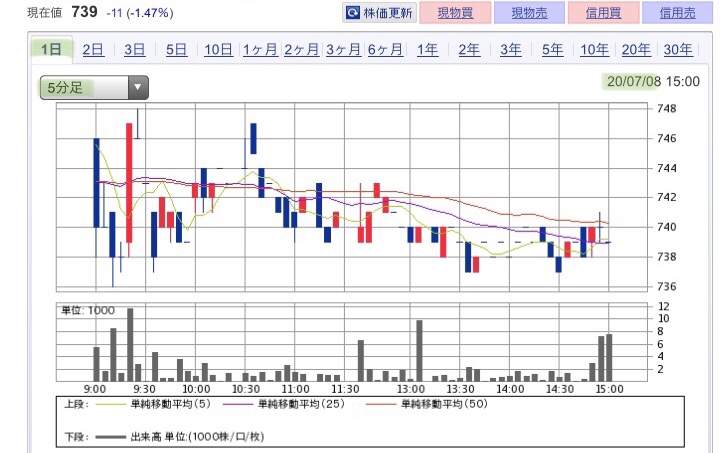Select the 5年 chart range

(552, 49)
